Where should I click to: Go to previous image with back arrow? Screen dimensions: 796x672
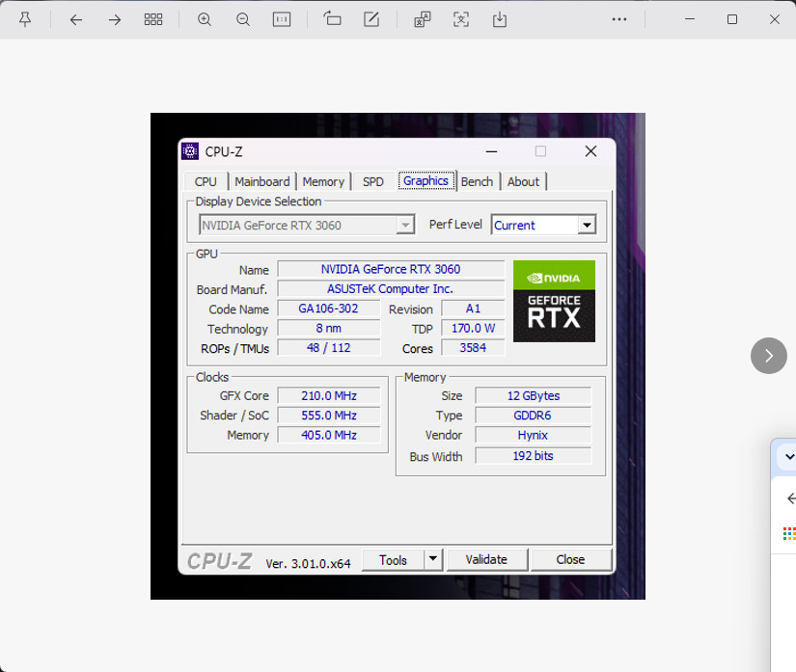(76, 20)
